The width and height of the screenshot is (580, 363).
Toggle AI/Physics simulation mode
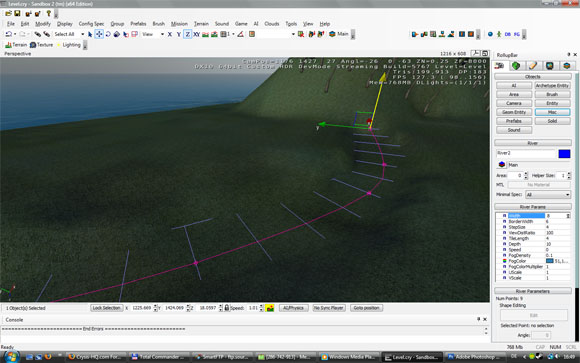pos(294,308)
